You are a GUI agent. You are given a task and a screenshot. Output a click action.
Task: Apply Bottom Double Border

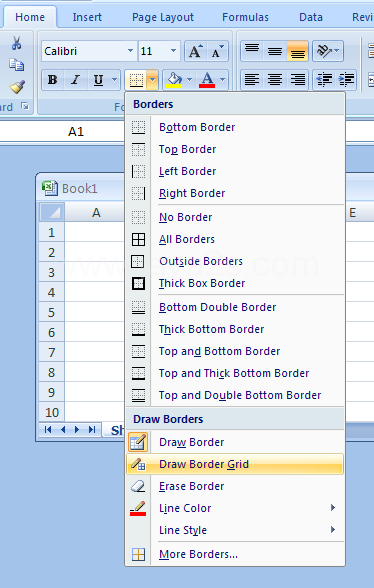coord(235,308)
